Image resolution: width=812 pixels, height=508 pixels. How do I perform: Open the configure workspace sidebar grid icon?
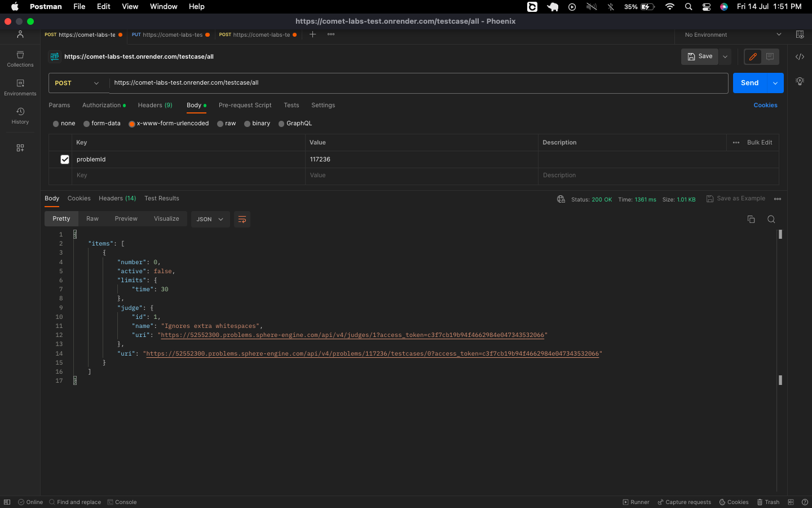(20, 148)
